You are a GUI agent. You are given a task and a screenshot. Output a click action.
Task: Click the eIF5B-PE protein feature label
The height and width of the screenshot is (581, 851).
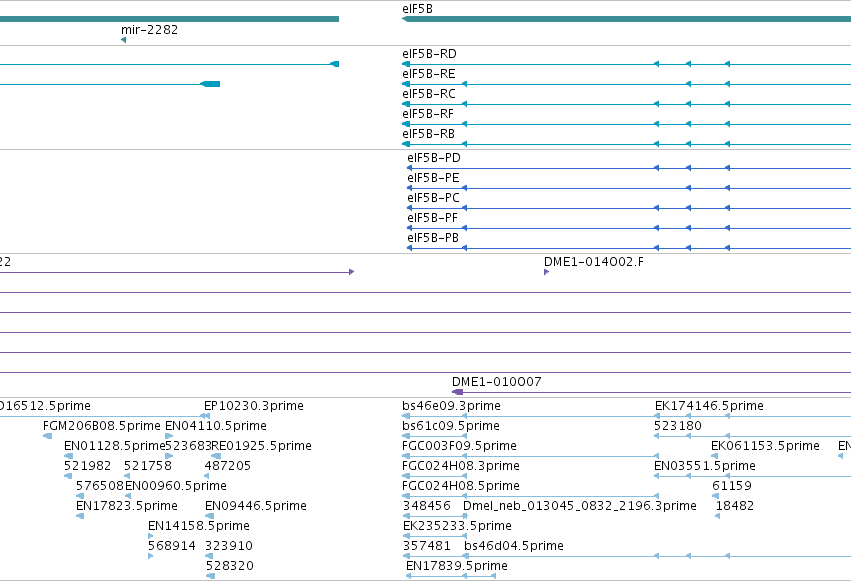click(433, 178)
